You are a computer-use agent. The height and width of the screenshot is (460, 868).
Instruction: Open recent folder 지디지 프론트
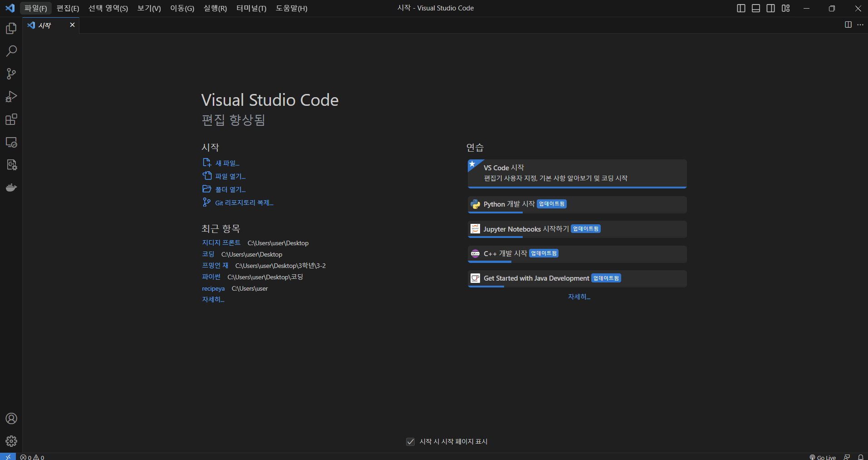tap(221, 243)
